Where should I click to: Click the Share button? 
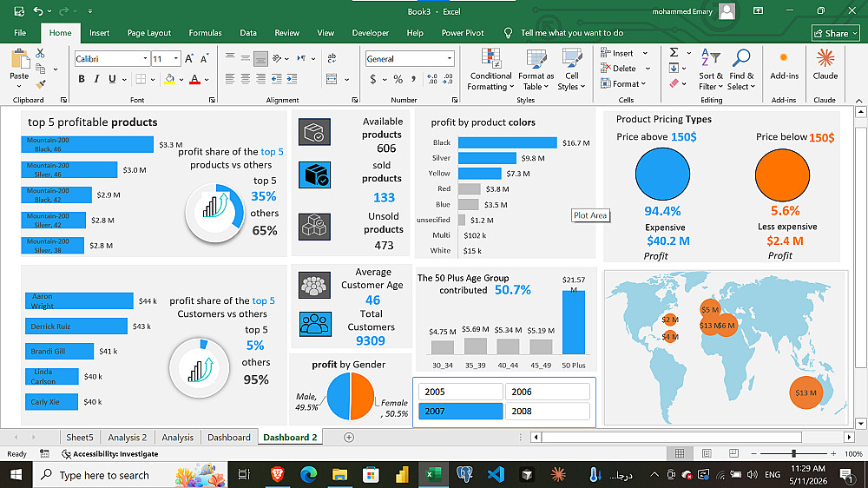tap(836, 33)
